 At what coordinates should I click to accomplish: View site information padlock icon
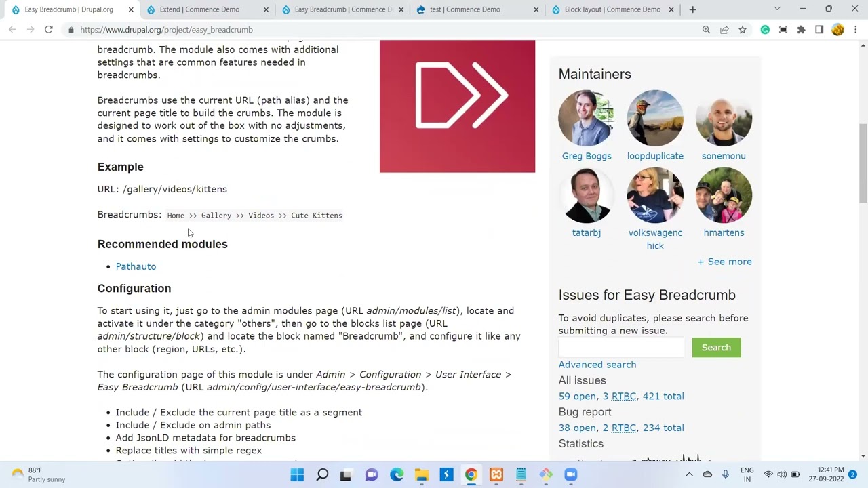click(71, 30)
